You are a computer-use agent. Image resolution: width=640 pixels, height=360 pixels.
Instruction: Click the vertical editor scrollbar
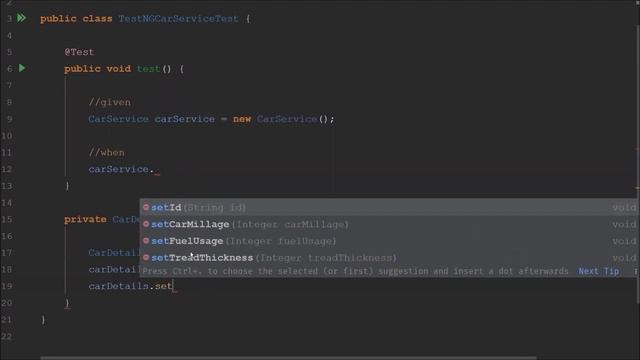(x=638, y=163)
